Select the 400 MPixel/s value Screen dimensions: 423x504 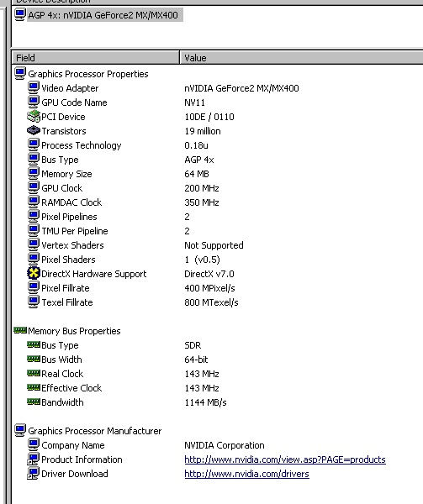click(x=209, y=288)
